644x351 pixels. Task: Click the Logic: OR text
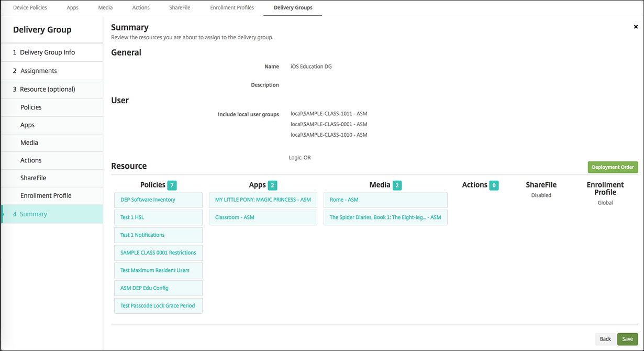click(x=299, y=158)
